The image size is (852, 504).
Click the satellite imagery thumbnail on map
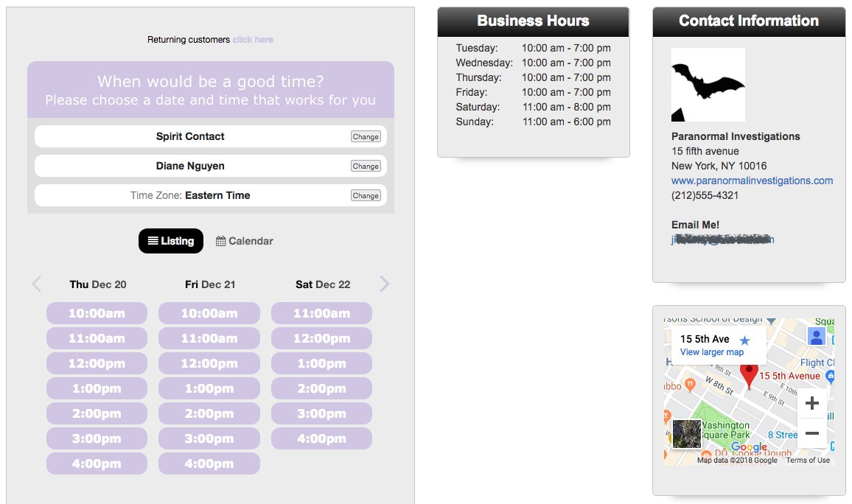pos(687,434)
